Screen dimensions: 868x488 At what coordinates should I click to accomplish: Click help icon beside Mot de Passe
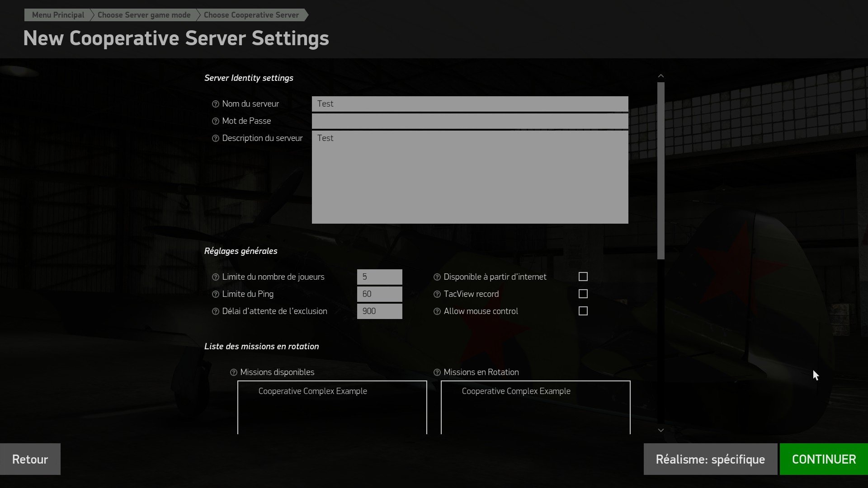point(216,121)
